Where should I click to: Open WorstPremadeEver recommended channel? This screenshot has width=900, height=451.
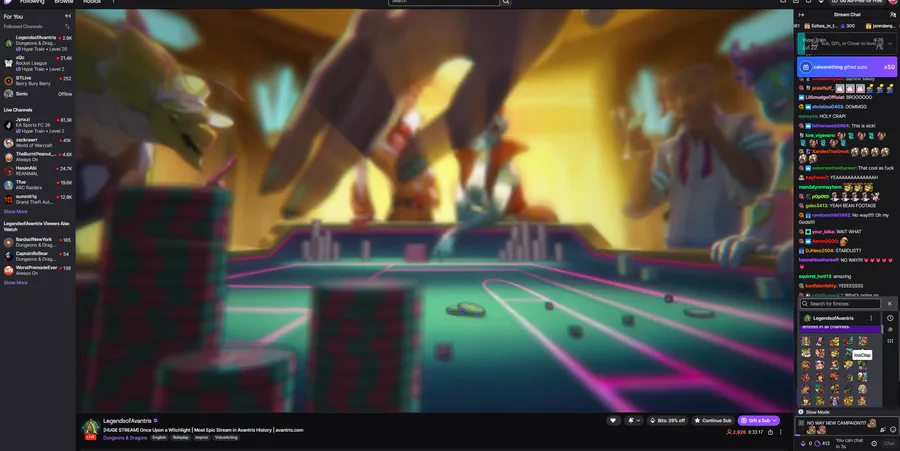click(x=37, y=270)
